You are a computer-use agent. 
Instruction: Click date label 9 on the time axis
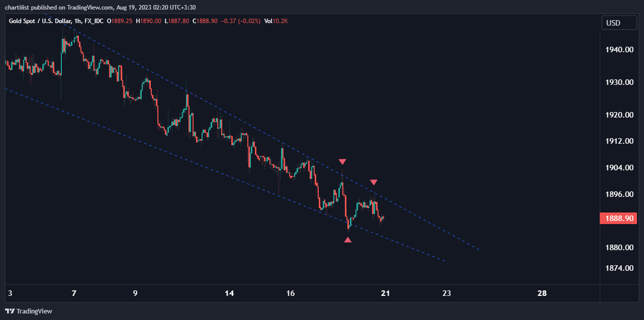tap(135, 293)
